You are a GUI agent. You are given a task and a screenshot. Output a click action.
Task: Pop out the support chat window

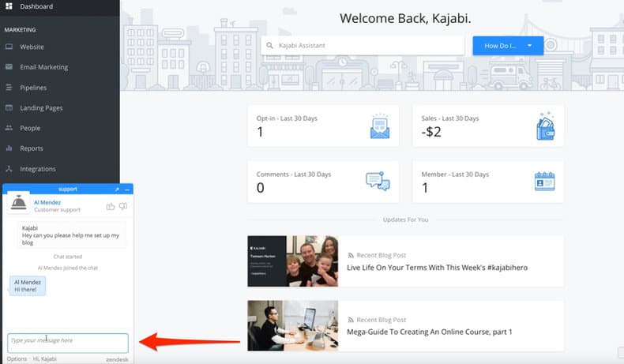point(117,190)
